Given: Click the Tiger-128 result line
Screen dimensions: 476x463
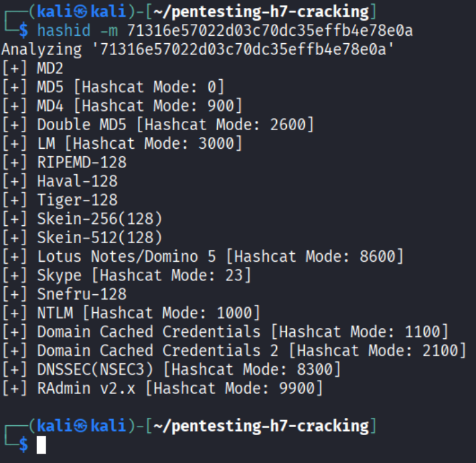Looking at the screenshot, I should pos(60,200).
